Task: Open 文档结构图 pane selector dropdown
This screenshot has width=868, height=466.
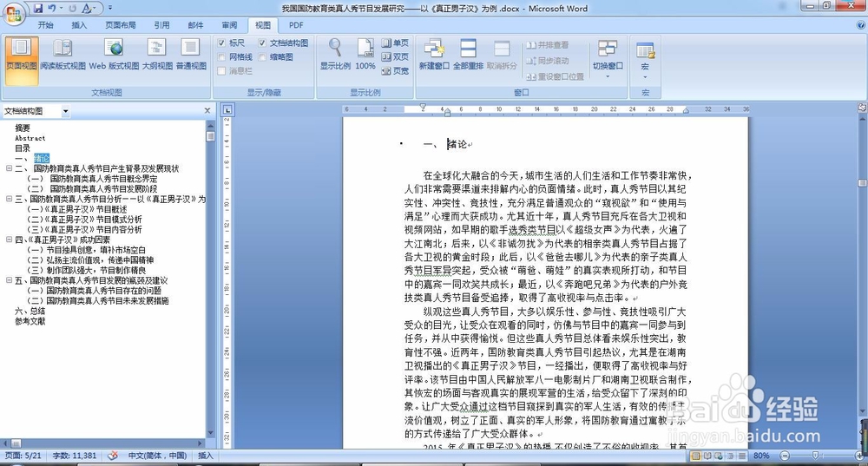Action: click(x=65, y=111)
